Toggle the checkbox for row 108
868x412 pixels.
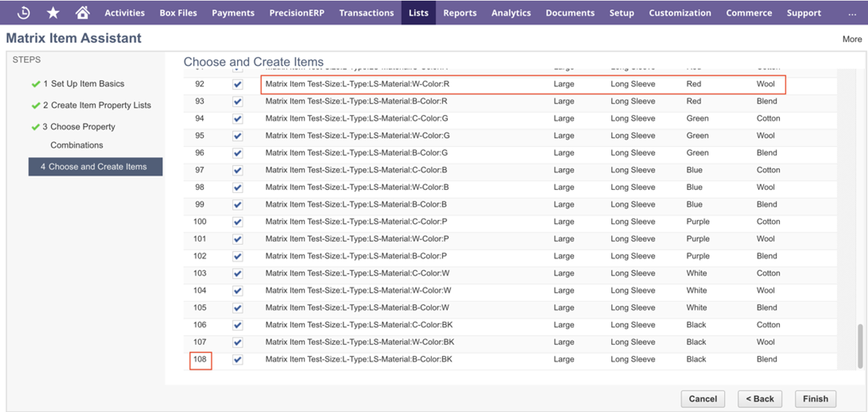click(x=237, y=360)
